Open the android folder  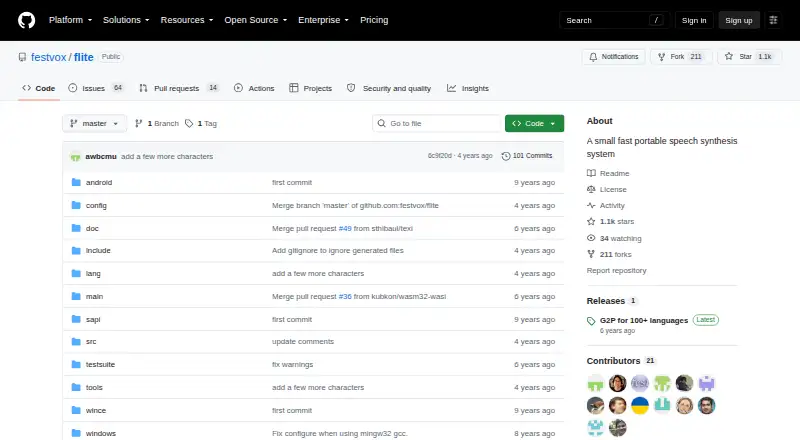coord(99,182)
